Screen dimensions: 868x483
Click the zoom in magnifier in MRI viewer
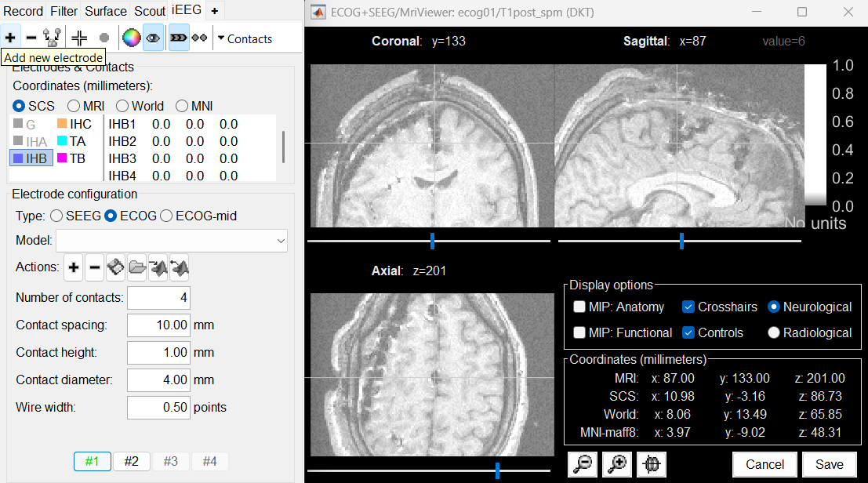pyautogui.click(x=616, y=464)
